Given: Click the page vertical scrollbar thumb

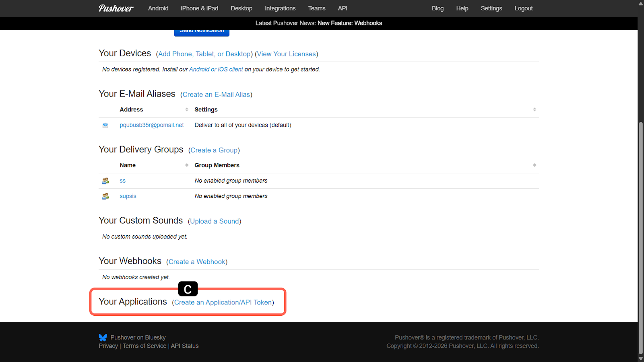Looking at the screenshot, I should 641,237.
